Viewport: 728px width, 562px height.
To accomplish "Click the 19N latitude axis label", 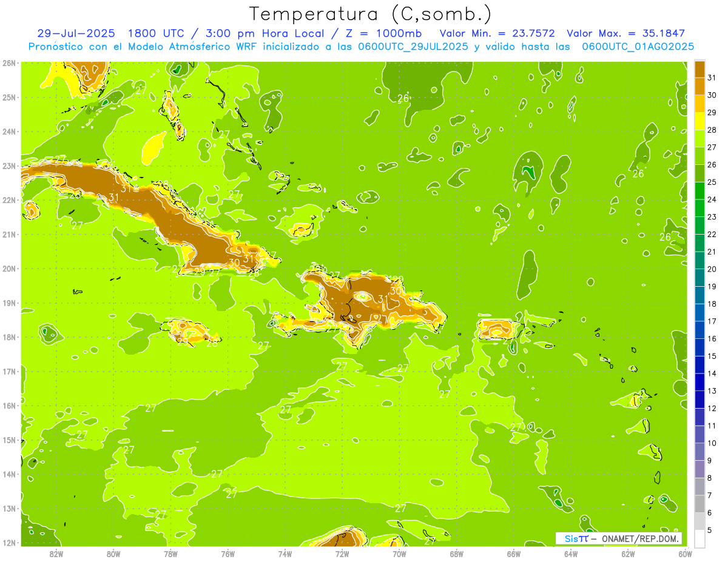I will point(8,303).
